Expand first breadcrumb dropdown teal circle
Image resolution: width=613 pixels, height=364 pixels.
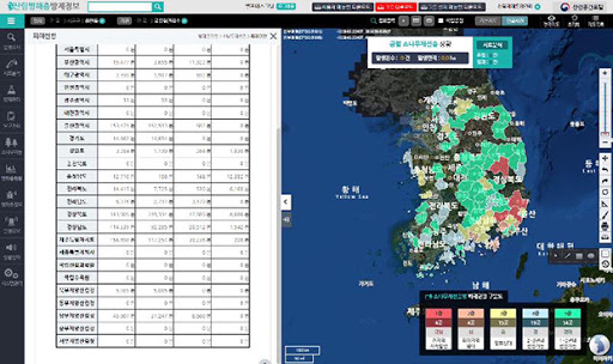(x=102, y=21)
